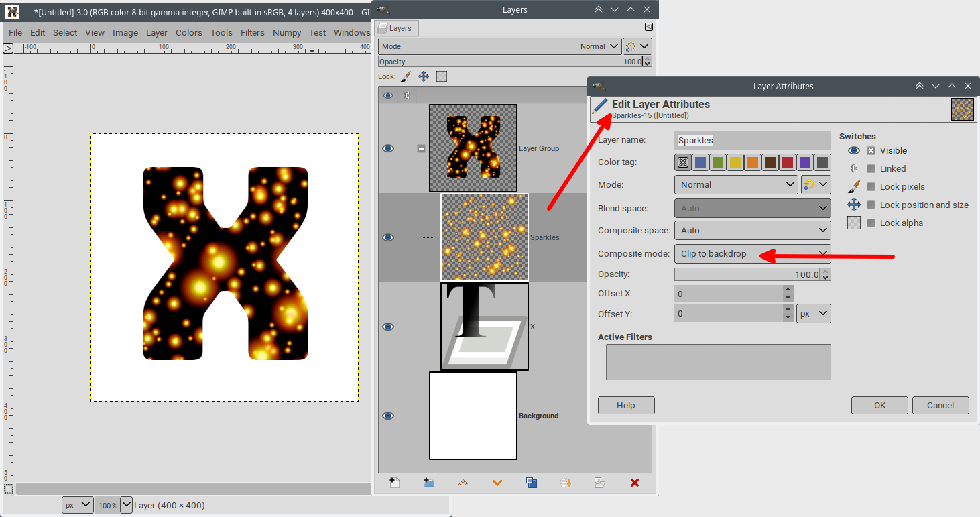980x517 pixels.
Task: Enable Lock position and size checkbox
Action: (x=871, y=205)
